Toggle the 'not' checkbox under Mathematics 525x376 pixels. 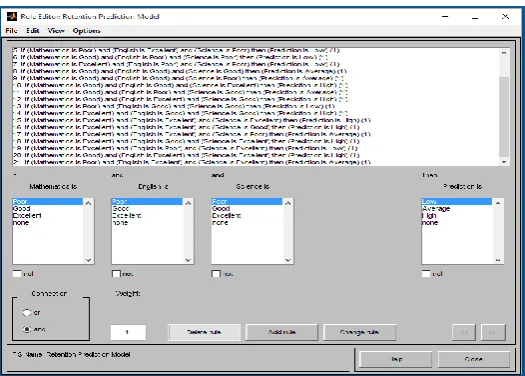click(17, 274)
